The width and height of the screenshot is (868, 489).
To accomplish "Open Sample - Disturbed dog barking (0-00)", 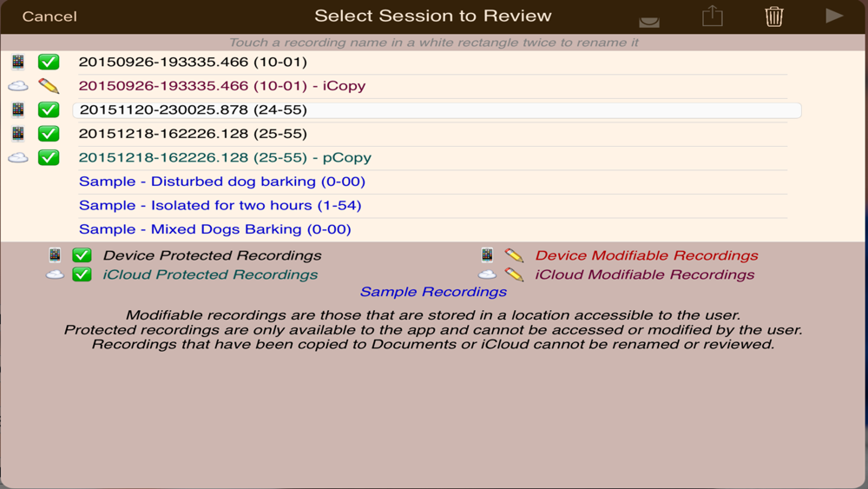I will 222,181.
